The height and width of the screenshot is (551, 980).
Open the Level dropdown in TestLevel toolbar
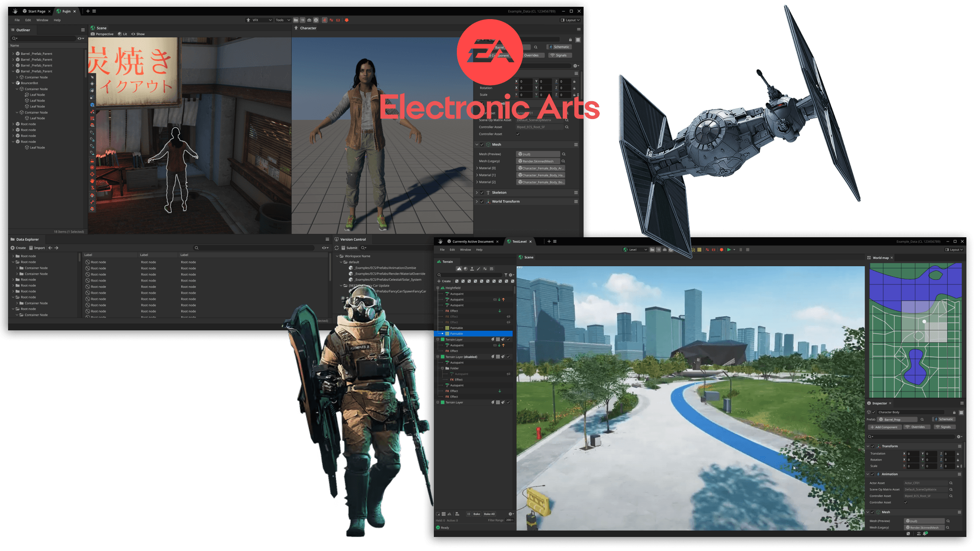click(635, 250)
